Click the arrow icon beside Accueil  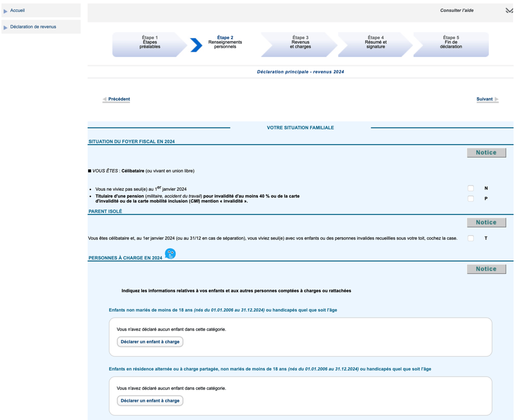(5, 11)
